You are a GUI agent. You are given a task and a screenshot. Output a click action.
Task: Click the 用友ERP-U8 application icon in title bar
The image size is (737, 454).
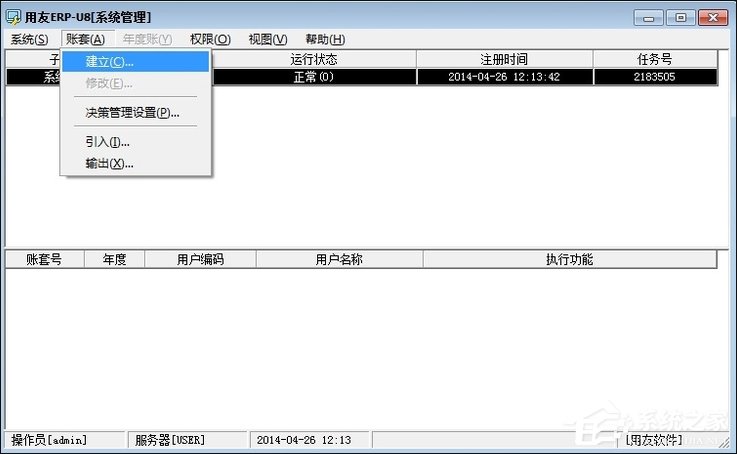click(13, 17)
